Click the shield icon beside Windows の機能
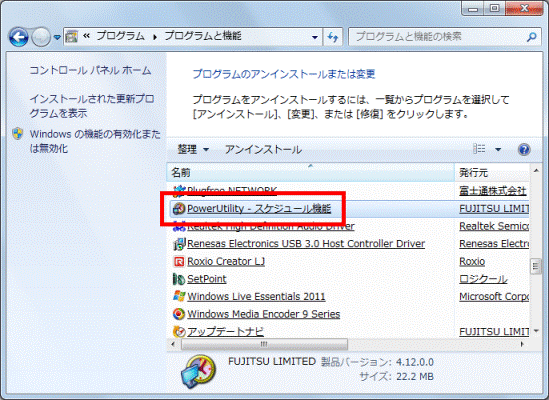 coord(18,134)
